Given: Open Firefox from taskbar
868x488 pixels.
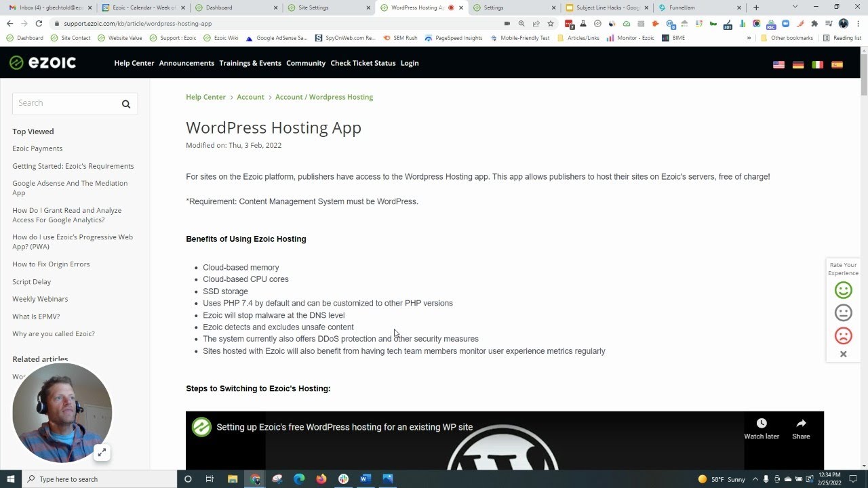Looking at the screenshot, I should (x=321, y=479).
